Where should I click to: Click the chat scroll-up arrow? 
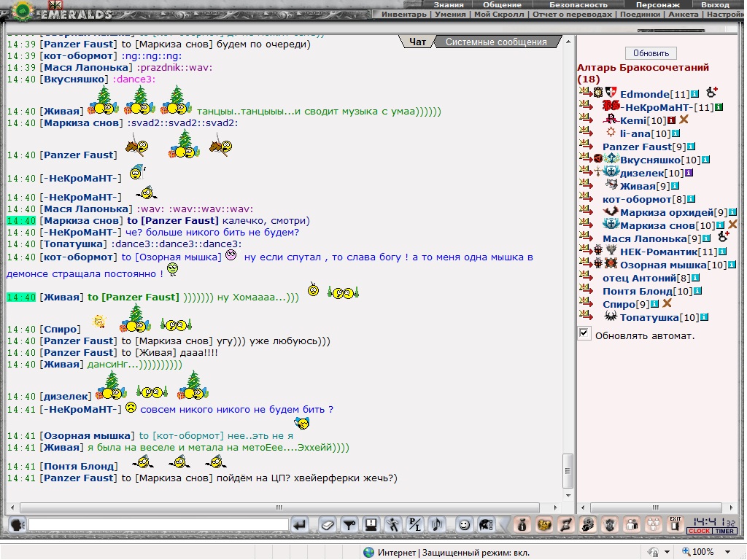[568, 42]
